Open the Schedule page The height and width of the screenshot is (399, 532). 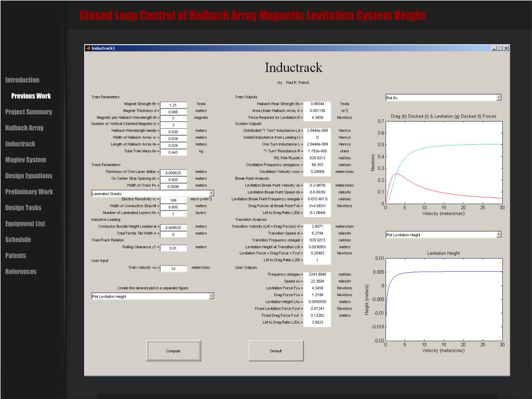tap(18, 240)
